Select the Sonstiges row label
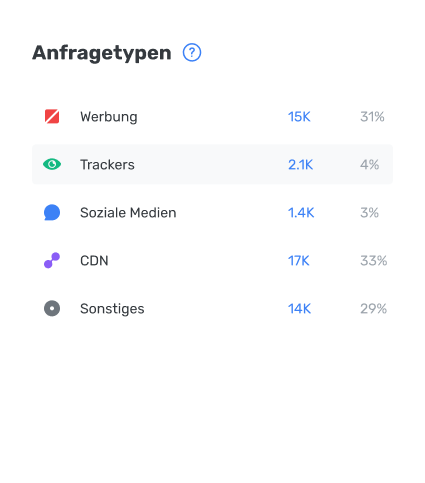This screenshot has height=483, width=425. [112, 309]
